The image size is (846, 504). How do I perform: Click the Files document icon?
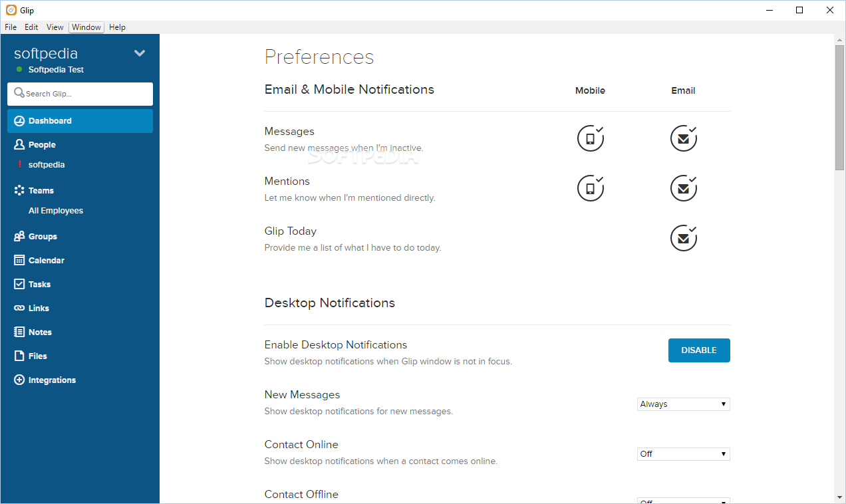[19, 356]
